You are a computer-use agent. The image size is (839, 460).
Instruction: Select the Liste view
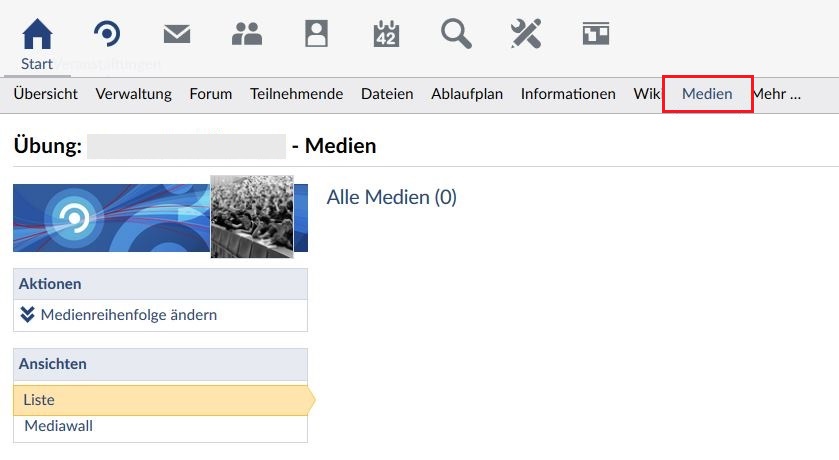click(x=39, y=400)
